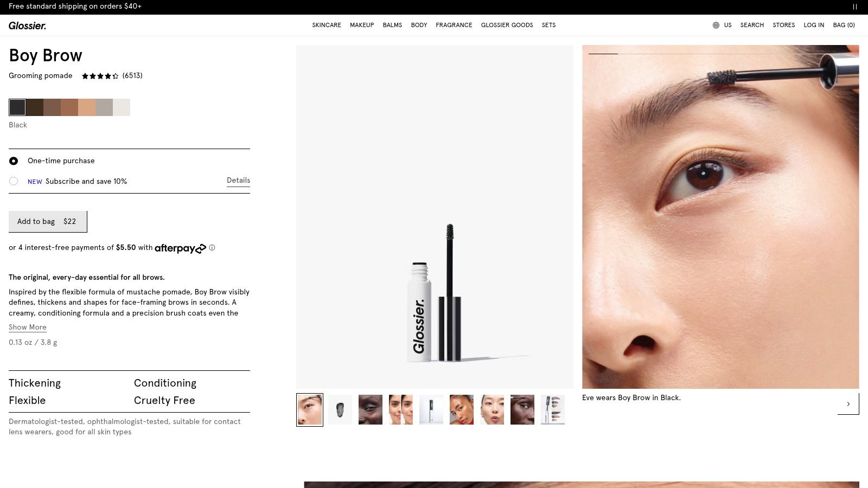This screenshot has width=868, height=488.
Task: Click the star rating icons
Action: coord(100,76)
